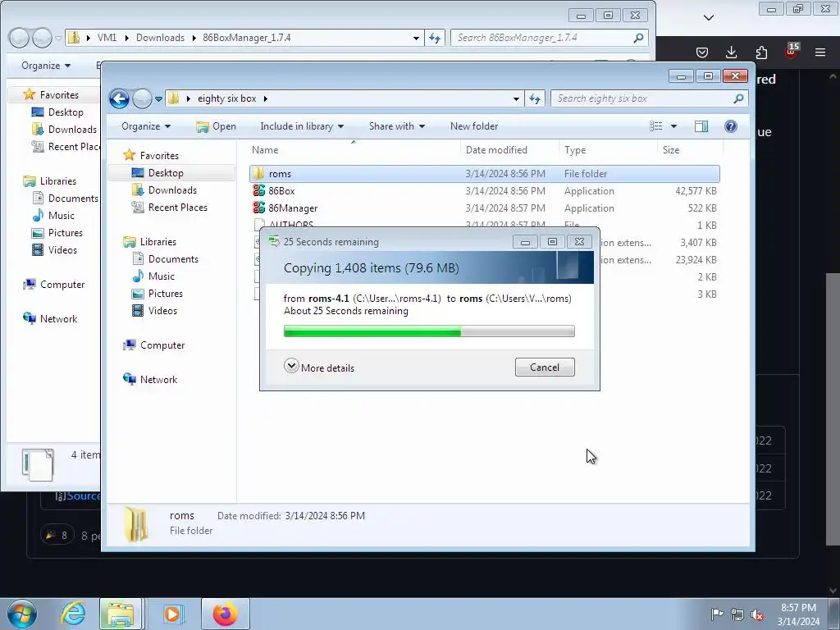Image resolution: width=840 pixels, height=630 pixels.
Task: Select the 86Manager application icon
Action: point(258,208)
